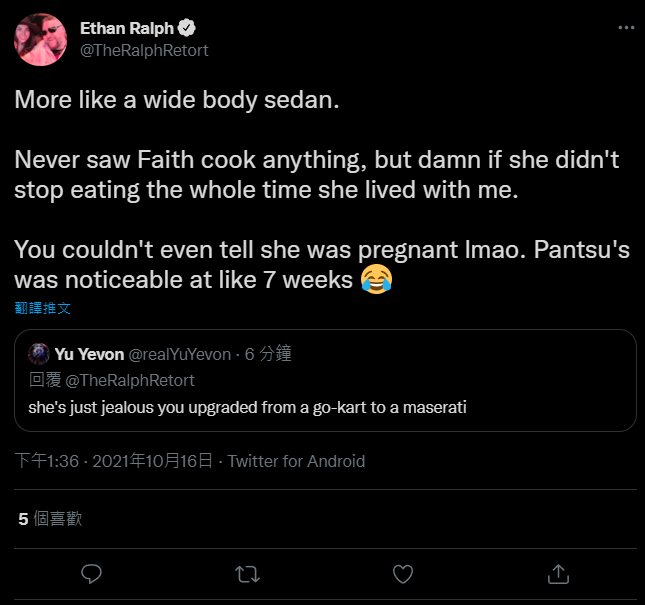Click the crying laughing emoji in tweet
Image resolution: width=645 pixels, height=605 pixels.
click(x=376, y=279)
